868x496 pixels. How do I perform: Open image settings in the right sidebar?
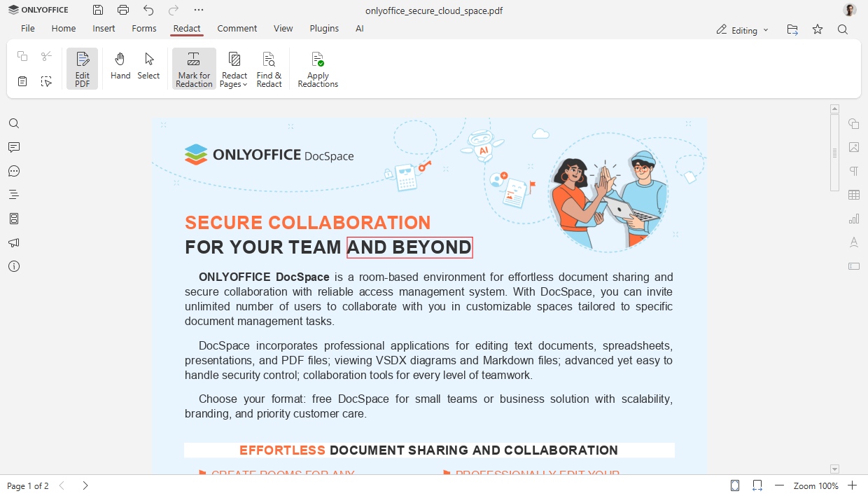click(853, 147)
